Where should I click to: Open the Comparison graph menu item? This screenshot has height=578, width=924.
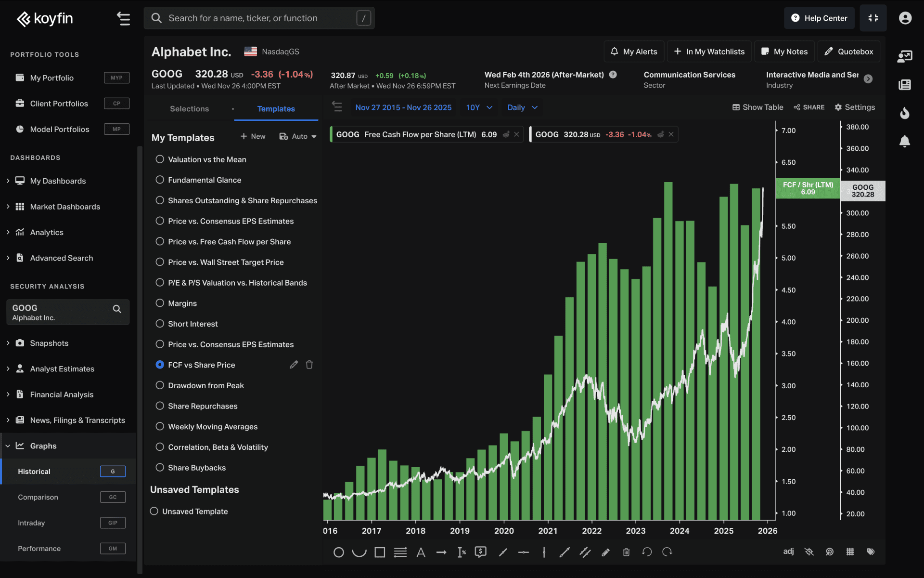click(38, 497)
